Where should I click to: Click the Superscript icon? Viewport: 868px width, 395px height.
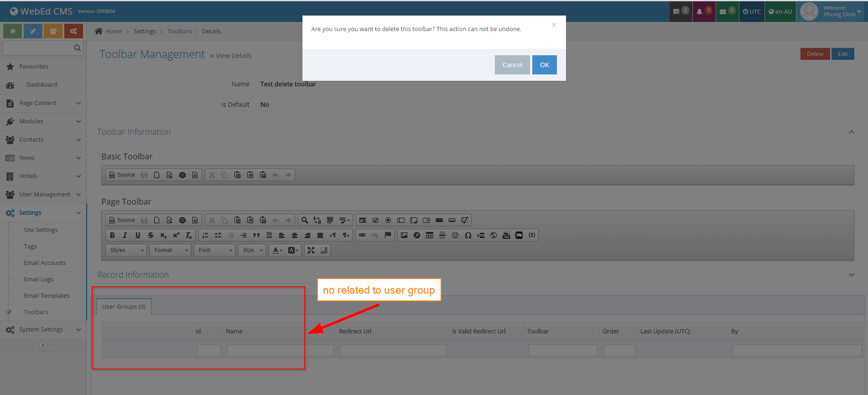(176, 235)
